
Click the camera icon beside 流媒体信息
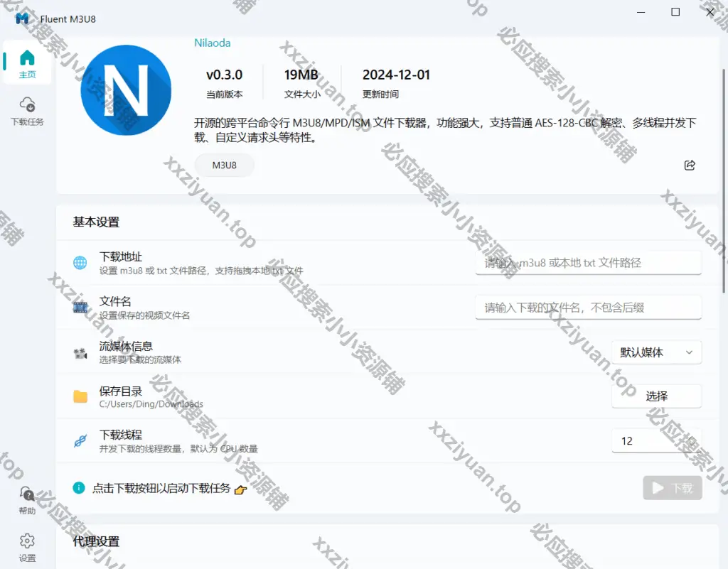click(80, 353)
